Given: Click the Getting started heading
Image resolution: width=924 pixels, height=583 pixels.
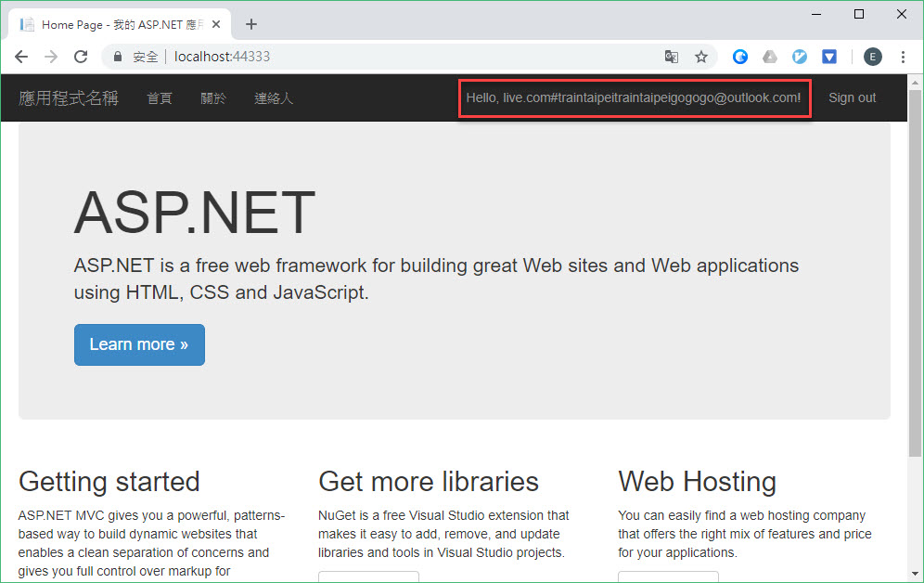Looking at the screenshot, I should [109, 482].
